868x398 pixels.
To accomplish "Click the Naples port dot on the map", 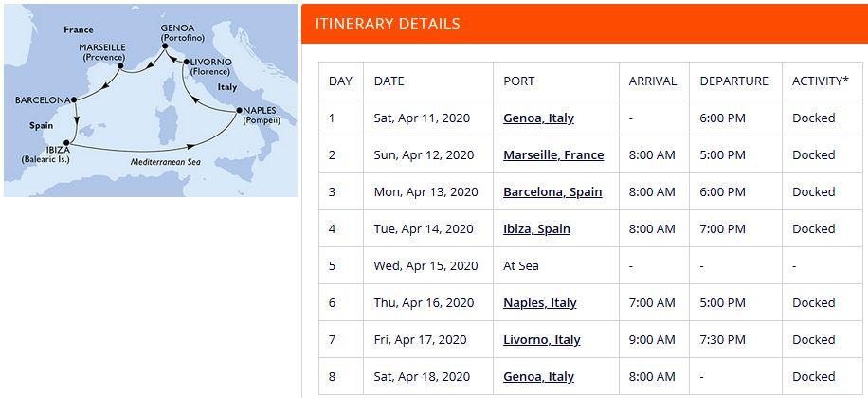I will (x=236, y=112).
